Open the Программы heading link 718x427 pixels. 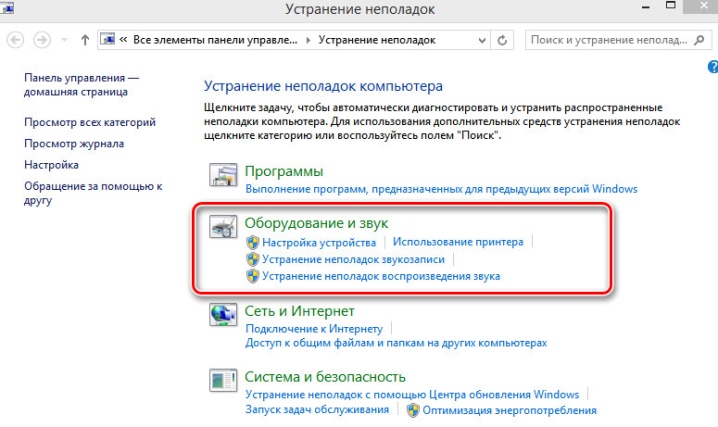point(284,171)
